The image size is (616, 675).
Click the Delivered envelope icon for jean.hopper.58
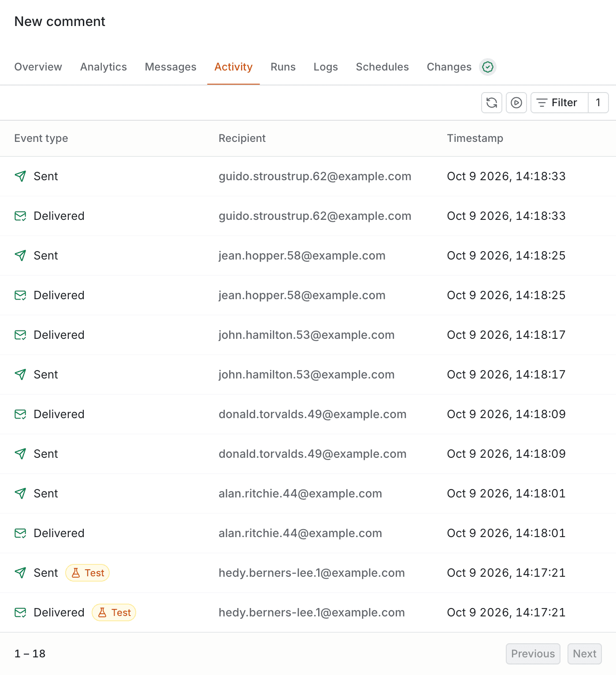20,295
